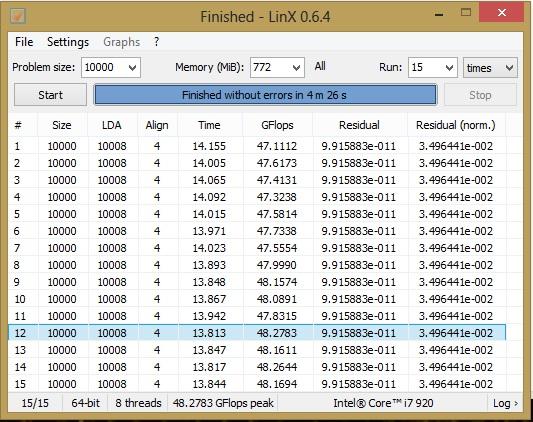
Task: Click the Residual column header
Action: 360,125
